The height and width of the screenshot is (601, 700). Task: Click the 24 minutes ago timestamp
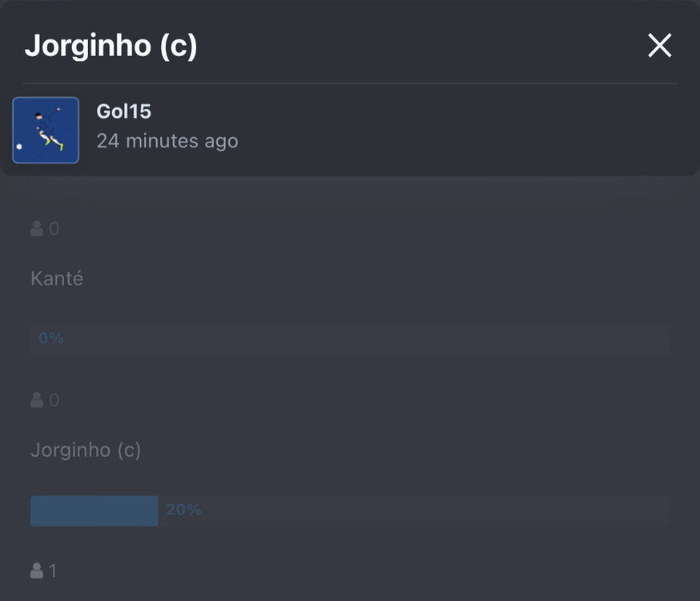tap(167, 141)
